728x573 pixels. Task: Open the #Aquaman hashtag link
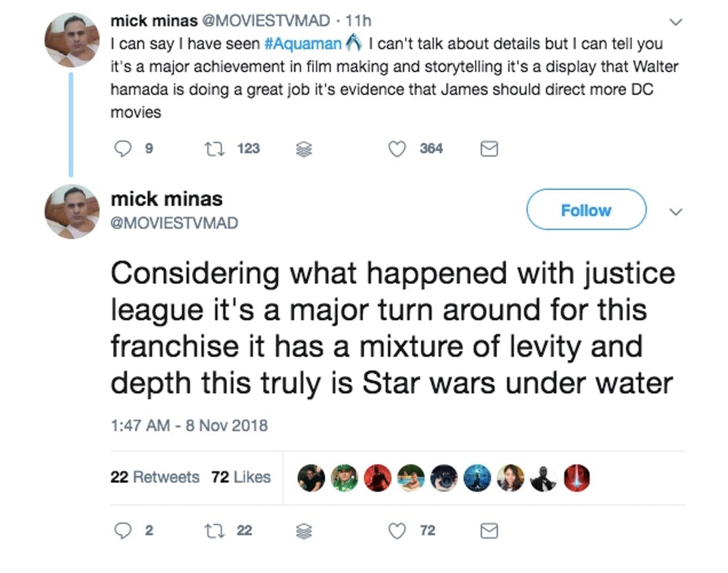(303, 44)
